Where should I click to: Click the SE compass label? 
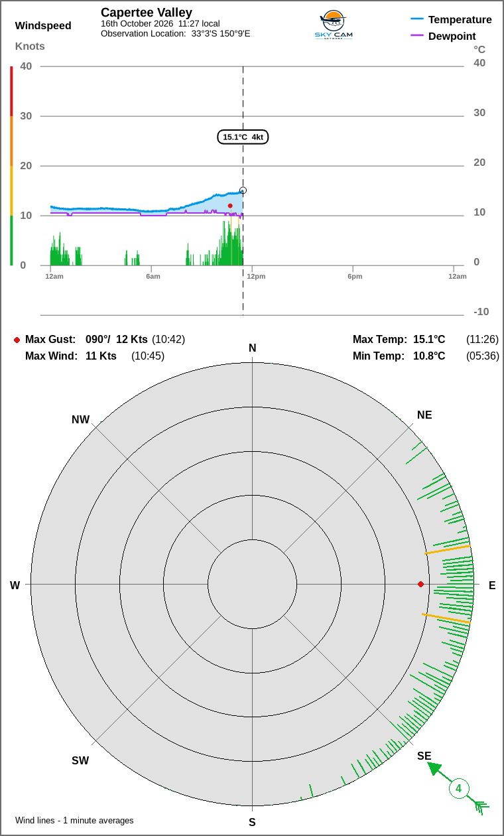[424, 756]
